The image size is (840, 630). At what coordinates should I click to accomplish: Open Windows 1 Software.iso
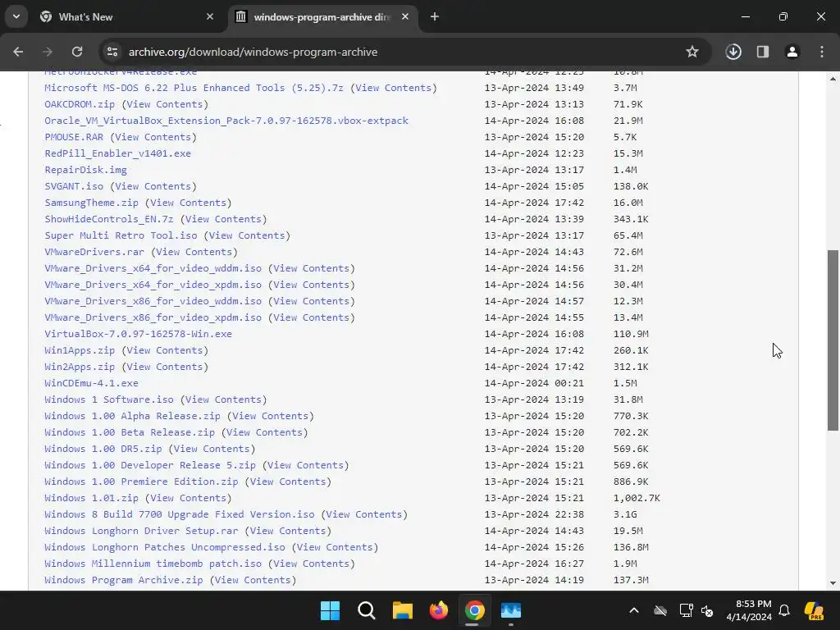pyautogui.click(x=109, y=399)
